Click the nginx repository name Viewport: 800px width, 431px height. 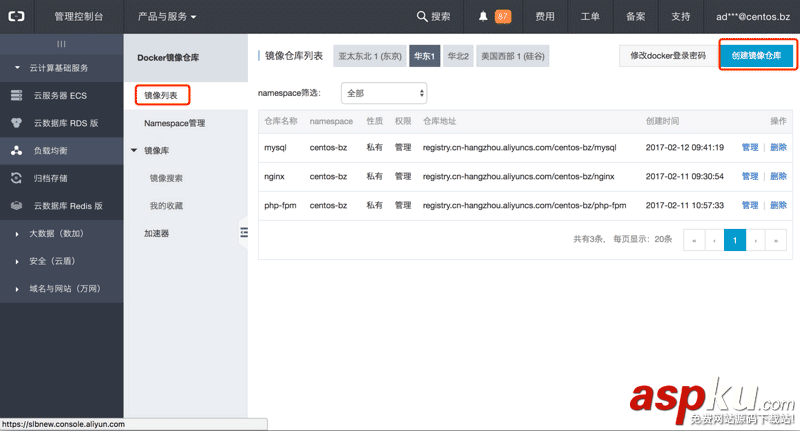coord(274,176)
